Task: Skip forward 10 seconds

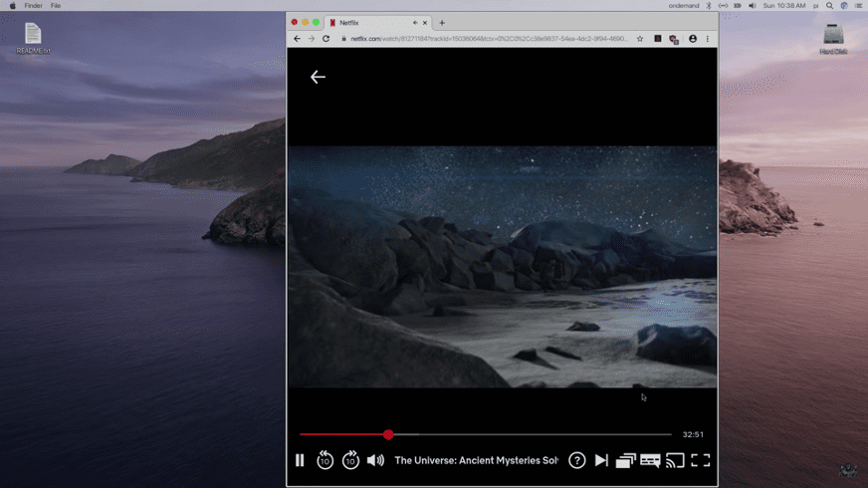Action: coord(350,460)
